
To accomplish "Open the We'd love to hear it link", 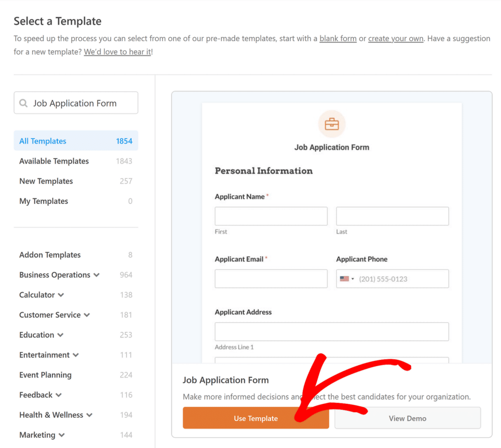I will 117,51.
